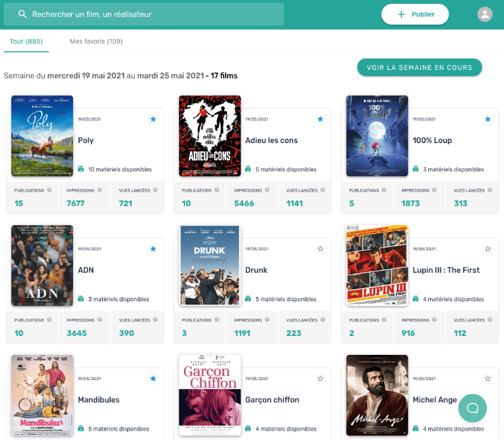Viewport: 504px width, 440px height.
Task: Open the Mandibules film title
Action: (x=99, y=400)
